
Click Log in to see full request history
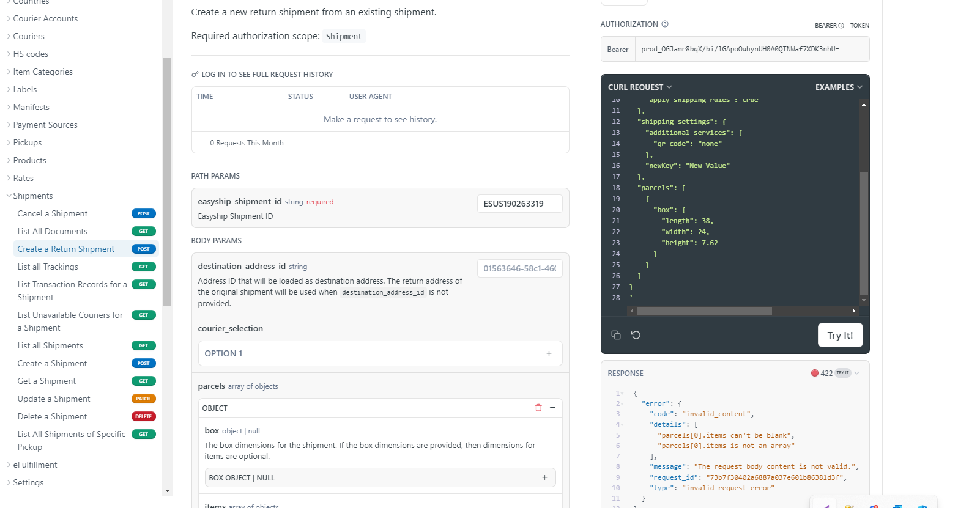tap(262, 75)
